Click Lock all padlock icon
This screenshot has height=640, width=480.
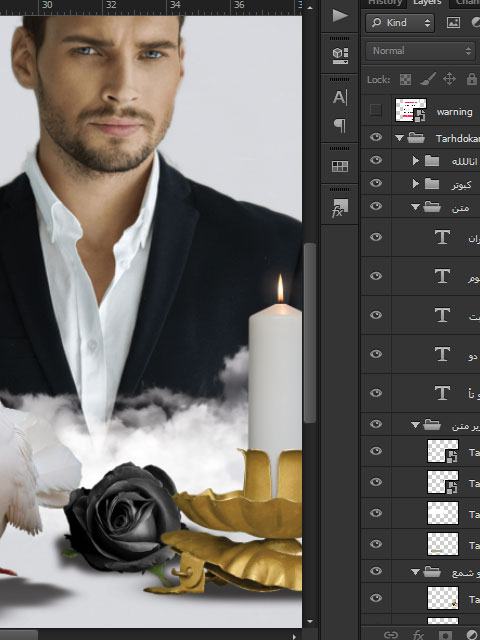(471, 79)
